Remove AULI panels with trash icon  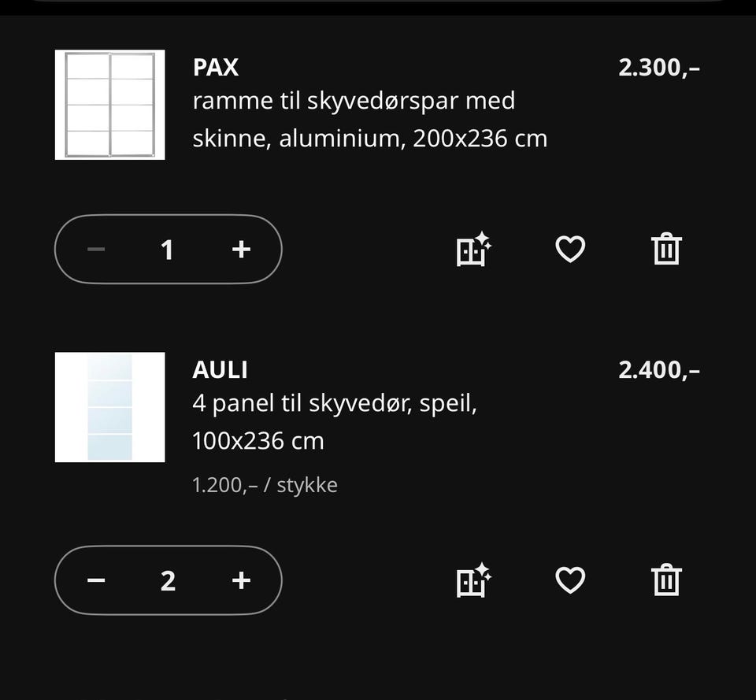666,580
